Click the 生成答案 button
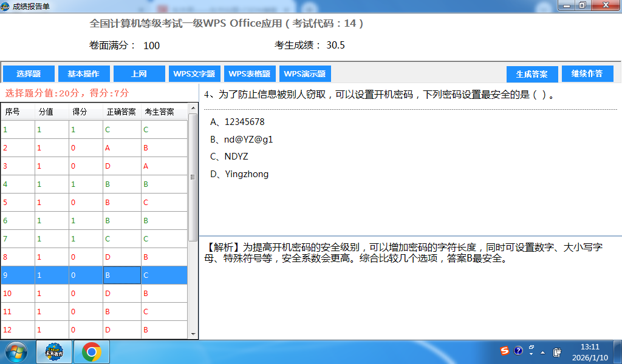The height and width of the screenshot is (364, 622). [x=532, y=74]
